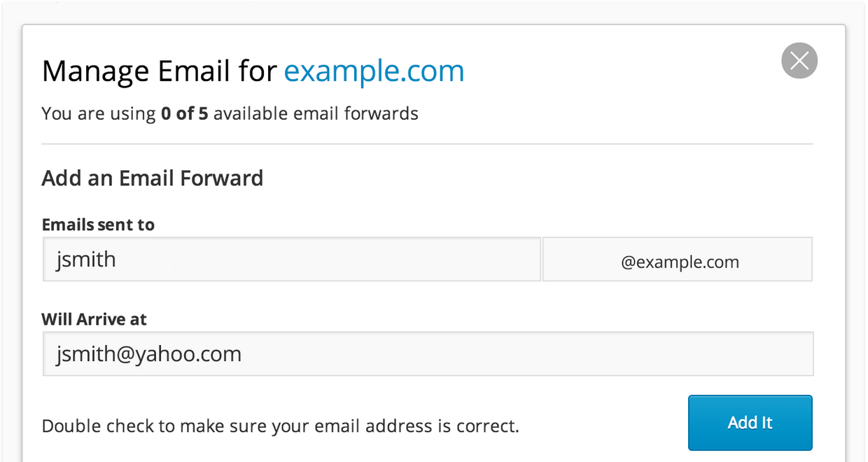Select the Add an Email Forward heading
The height and width of the screenshot is (462, 868).
[x=153, y=178]
